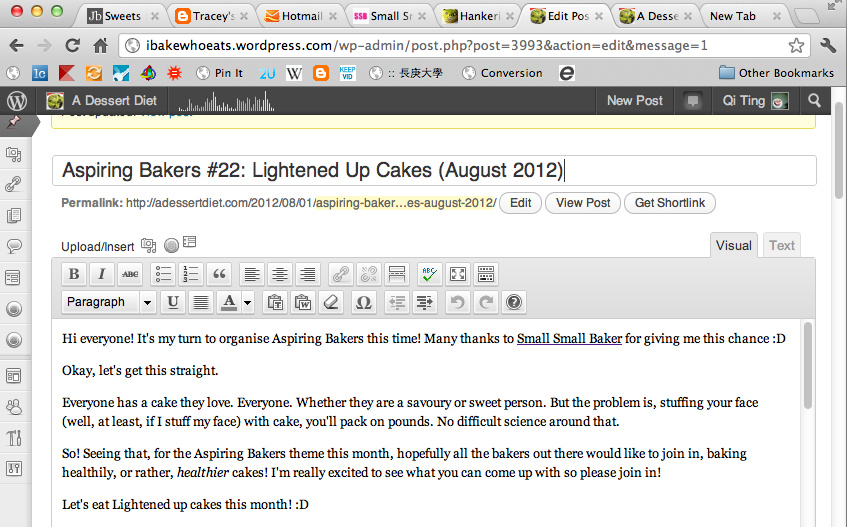Screen dimensions: 847x527
Task: Click the post title input field
Action: pyautogui.click(x=433, y=170)
